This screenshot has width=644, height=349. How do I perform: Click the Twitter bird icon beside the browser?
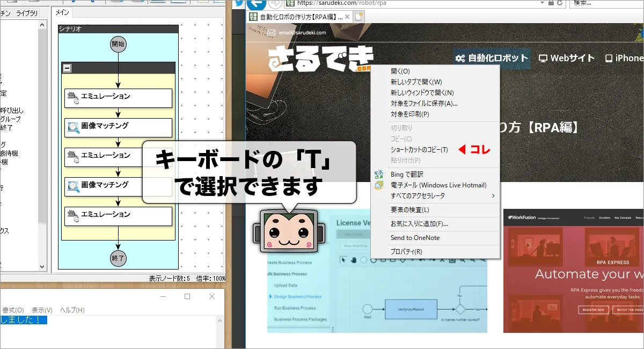[x=238, y=4]
